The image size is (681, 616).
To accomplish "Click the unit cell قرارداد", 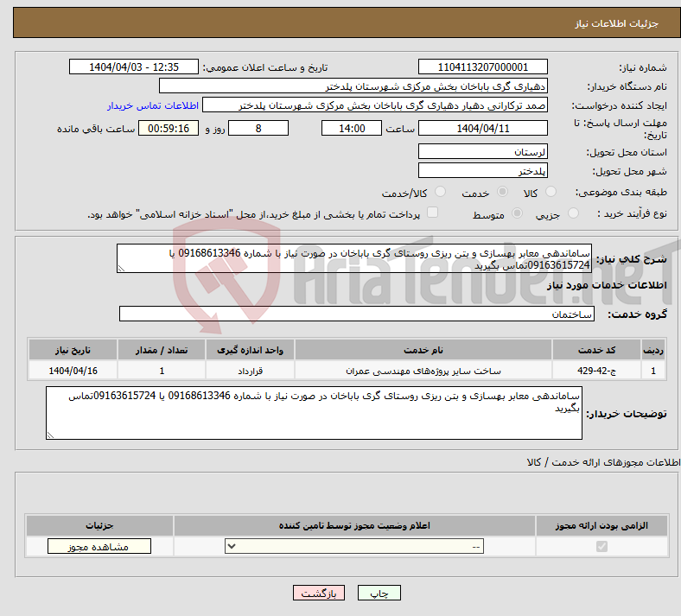I will click(250, 371).
